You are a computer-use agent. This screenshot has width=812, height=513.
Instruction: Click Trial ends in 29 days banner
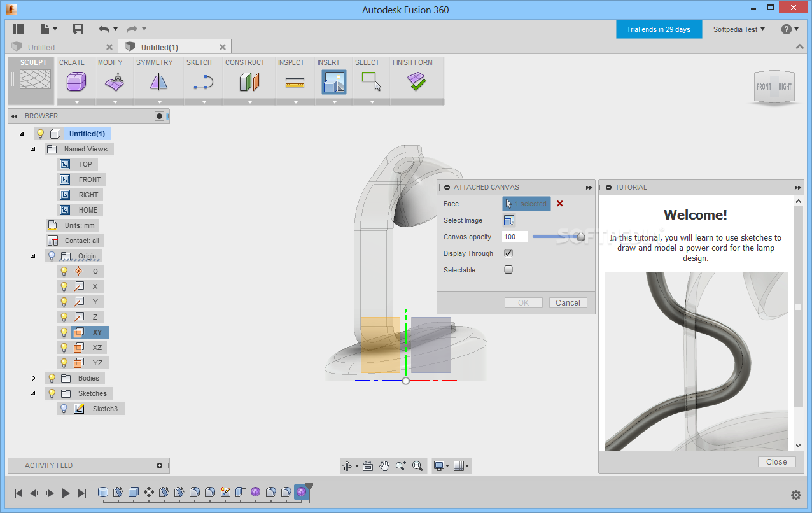coord(659,29)
